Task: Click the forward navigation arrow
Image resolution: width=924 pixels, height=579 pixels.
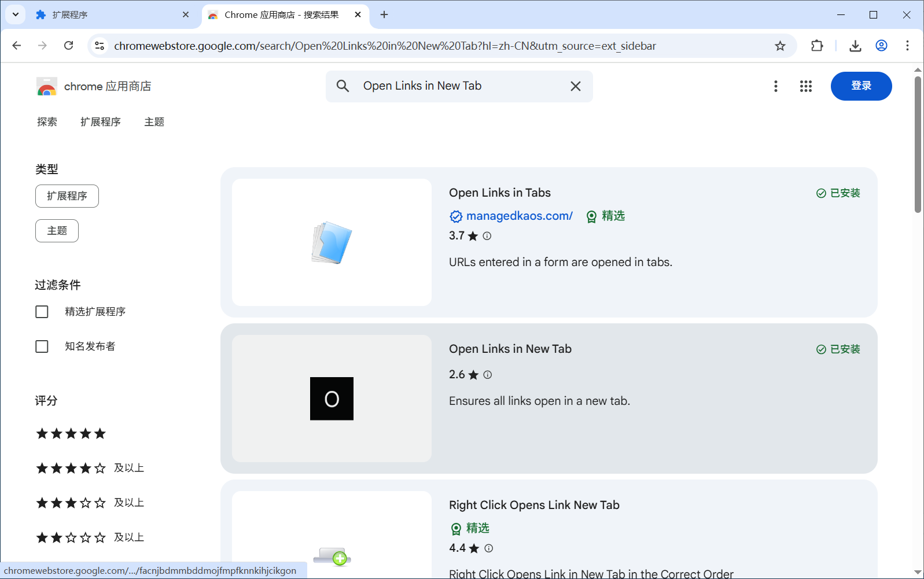Action: (x=42, y=46)
